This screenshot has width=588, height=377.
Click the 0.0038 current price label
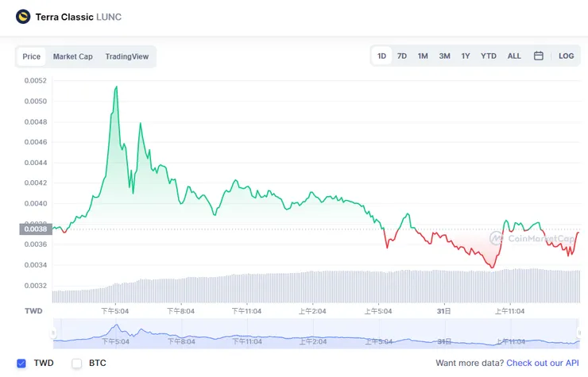tap(34, 229)
